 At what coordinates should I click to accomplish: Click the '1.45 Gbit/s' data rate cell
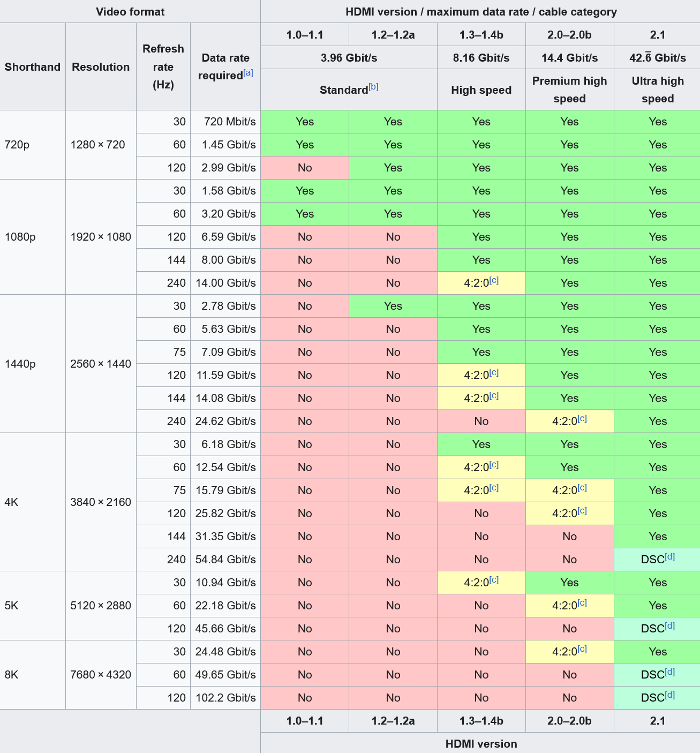point(225,145)
